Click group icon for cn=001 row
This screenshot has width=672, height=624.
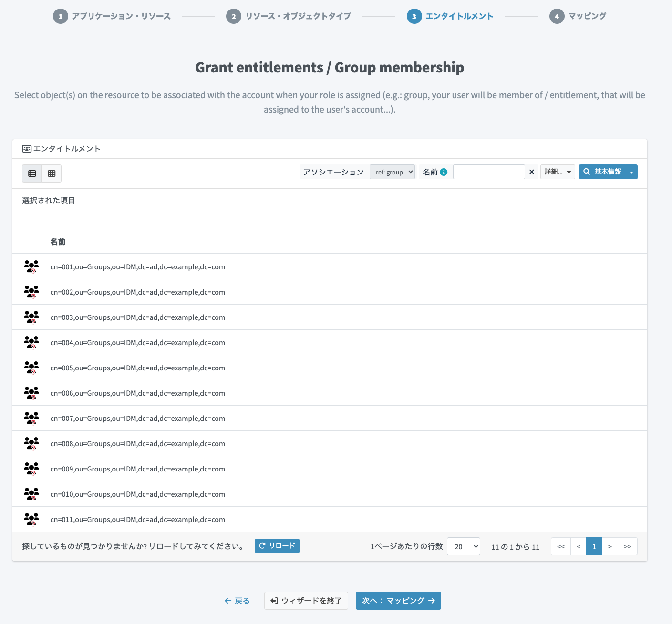pos(31,266)
